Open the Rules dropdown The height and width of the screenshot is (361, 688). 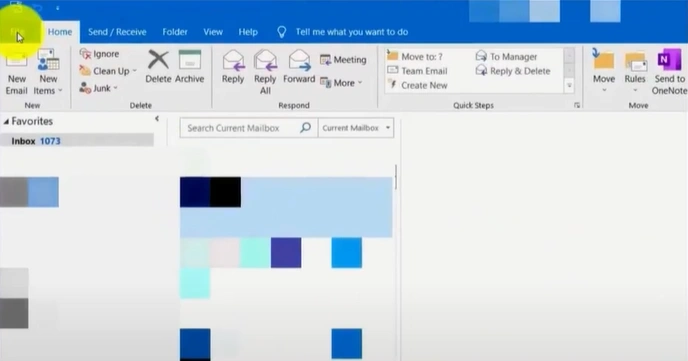click(x=635, y=71)
